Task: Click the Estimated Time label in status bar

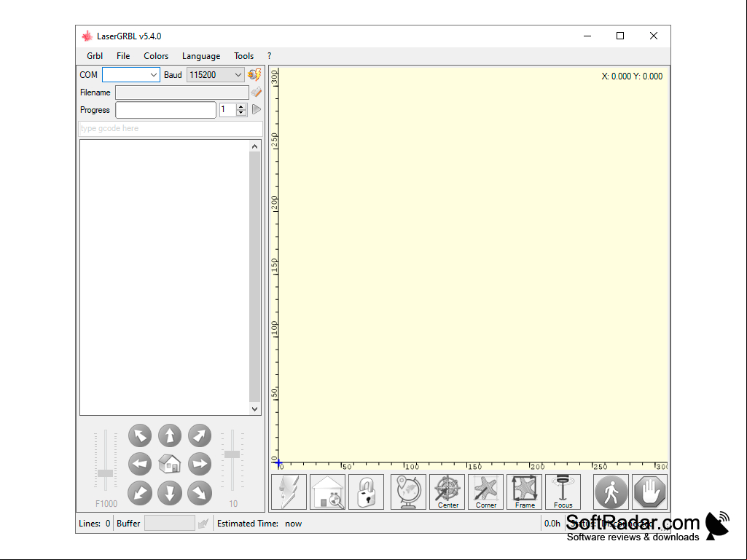Action: click(248, 524)
